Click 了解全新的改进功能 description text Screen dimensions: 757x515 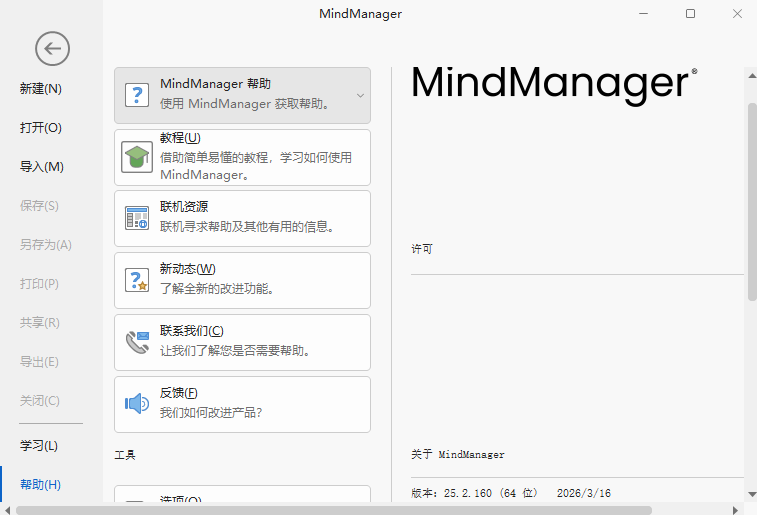coord(217,289)
